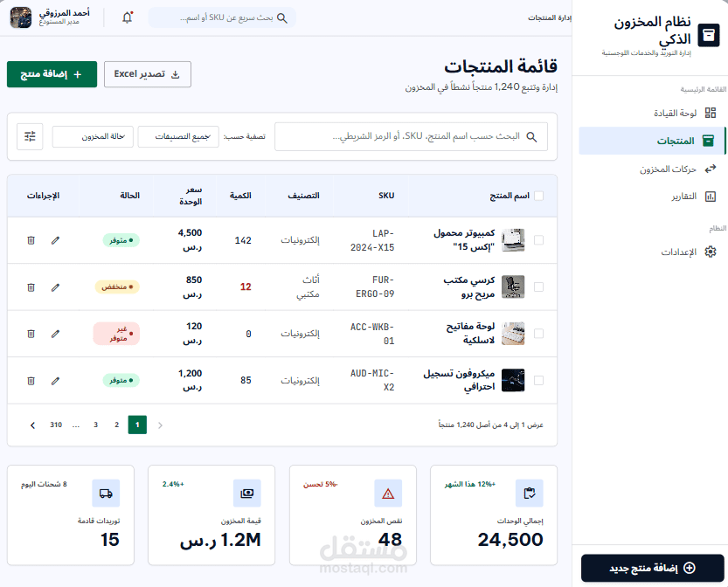Image resolution: width=728 pixels, height=587 pixels.
Task: Check the office chair row checkbox
Action: 538,287
